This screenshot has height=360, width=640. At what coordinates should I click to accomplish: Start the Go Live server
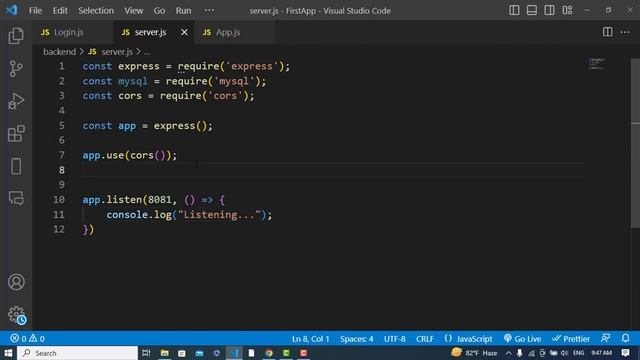pos(522,339)
